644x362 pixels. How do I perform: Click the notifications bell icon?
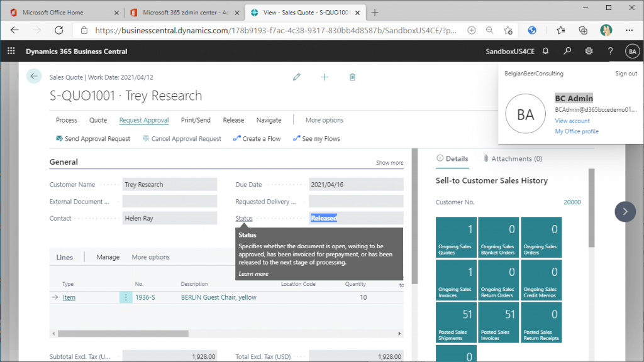tap(545, 51)
